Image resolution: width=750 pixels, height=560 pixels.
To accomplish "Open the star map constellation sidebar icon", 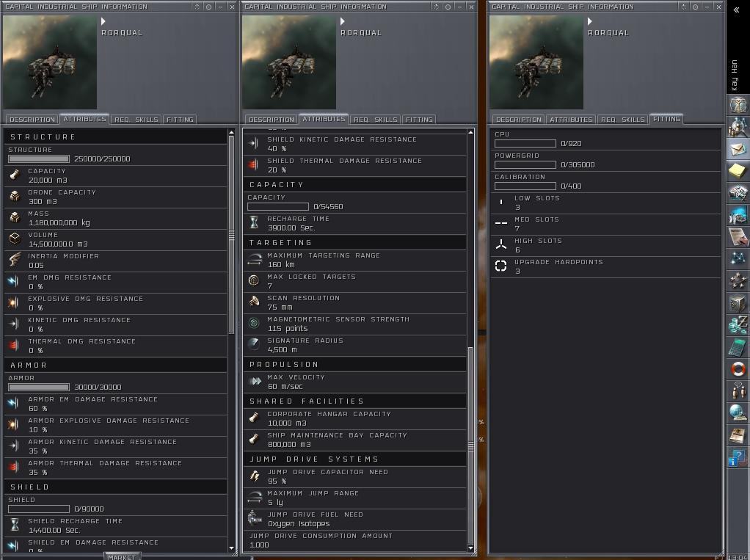I will click(738, 258).
